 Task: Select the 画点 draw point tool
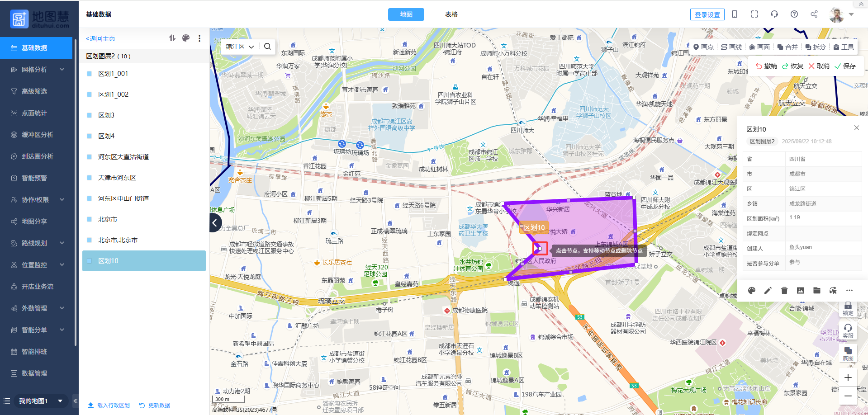click(703, 47)
